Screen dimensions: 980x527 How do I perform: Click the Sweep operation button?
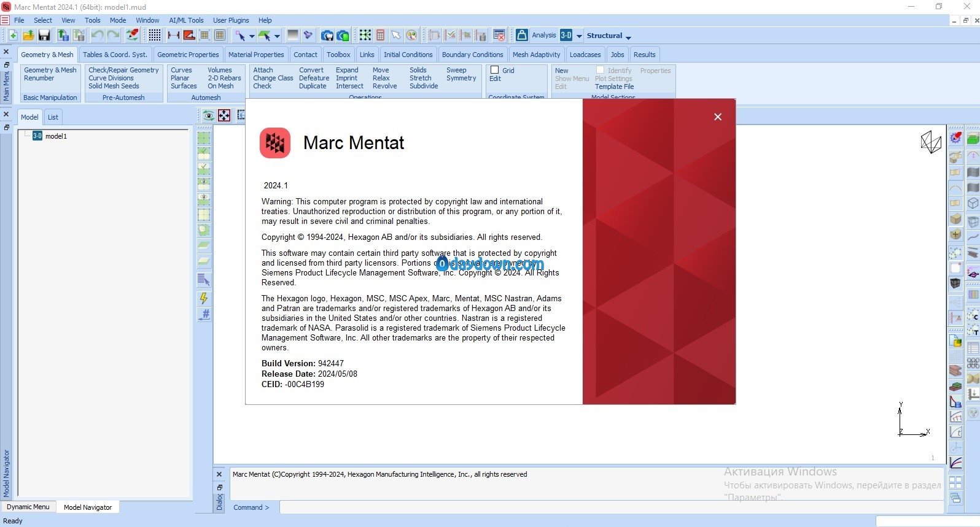pyautogui.click(x=456, y=70)
